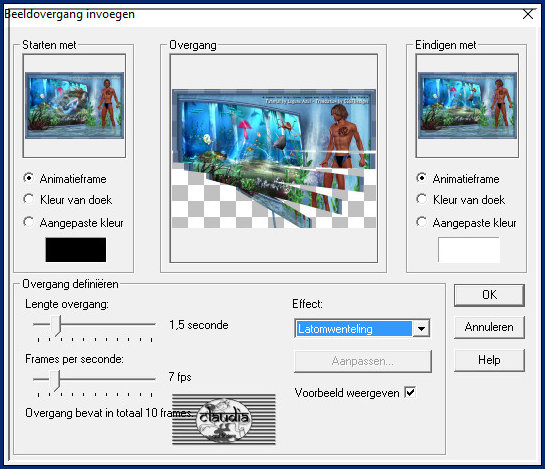Click the 'Effect:' label
This screenshot has width=545, height=469.
tap(307, 304)
